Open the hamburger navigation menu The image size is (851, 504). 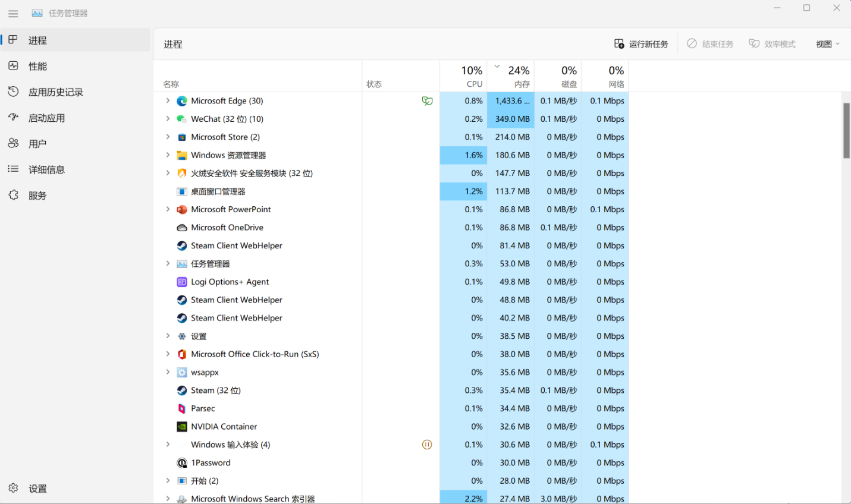13,13
